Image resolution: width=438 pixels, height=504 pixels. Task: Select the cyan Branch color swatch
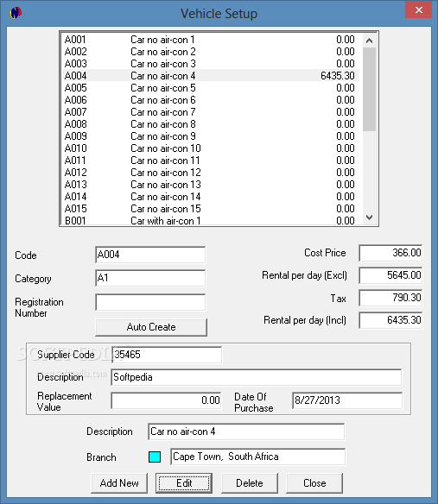pyautogui.click(x=155, y=457)
